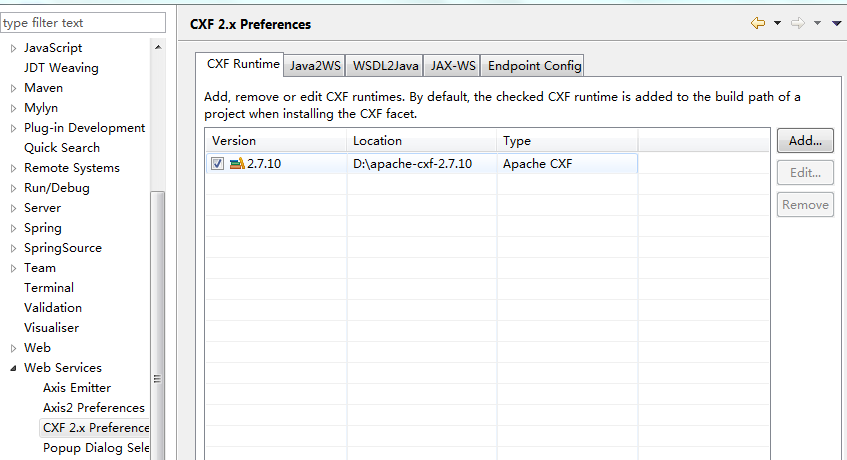The image size is (847, 460).
Task: Select JDT Weaving in the tree
Action: [x=61, y=68]
